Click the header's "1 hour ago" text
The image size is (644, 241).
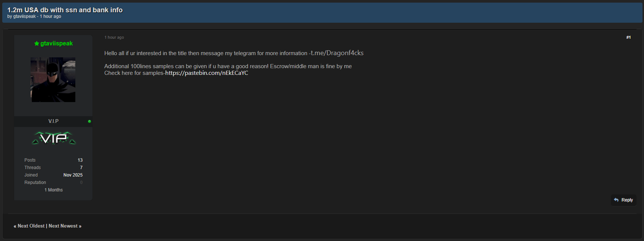click(50, 16)
